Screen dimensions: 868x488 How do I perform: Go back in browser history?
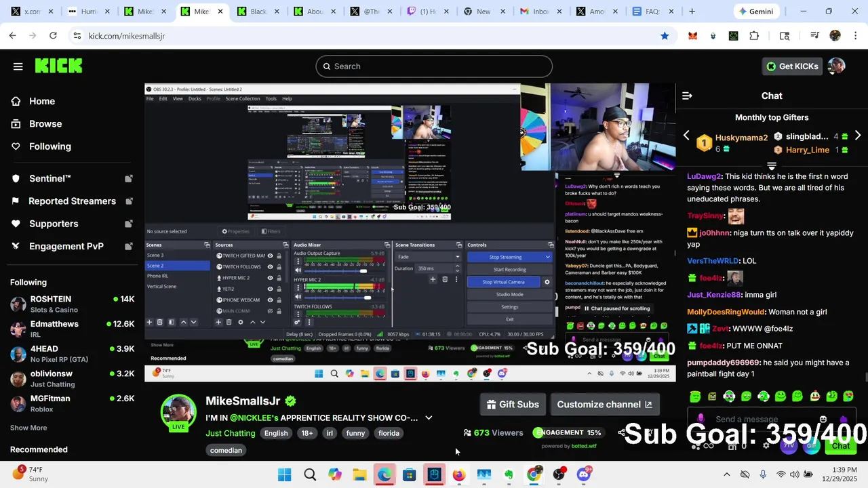coord(12,36)
